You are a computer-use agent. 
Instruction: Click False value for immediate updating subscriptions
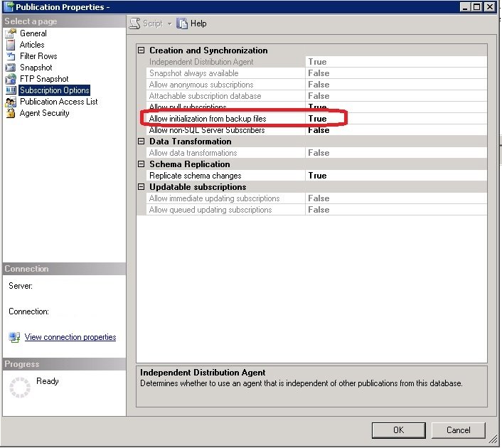tap(319, 198)
